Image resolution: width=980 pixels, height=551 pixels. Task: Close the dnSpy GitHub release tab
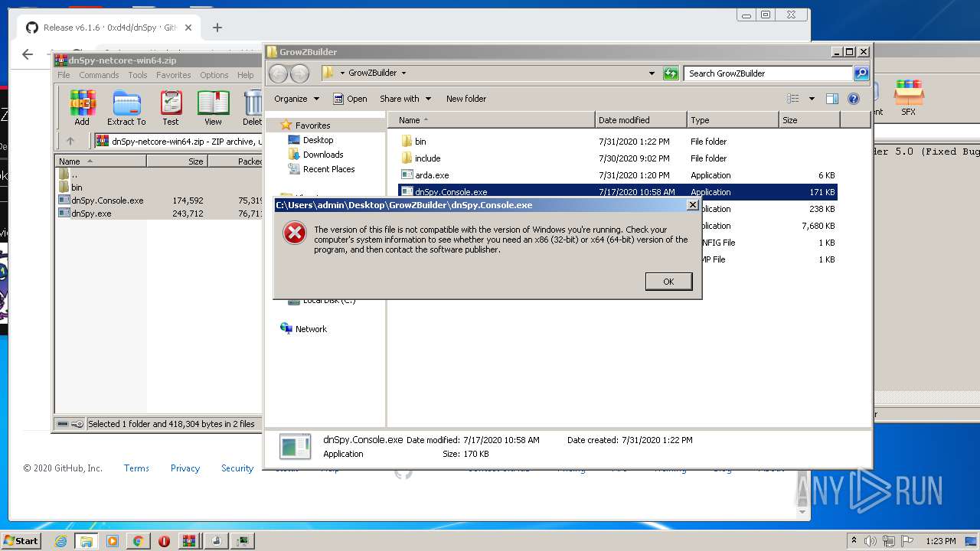coord(188,28)
